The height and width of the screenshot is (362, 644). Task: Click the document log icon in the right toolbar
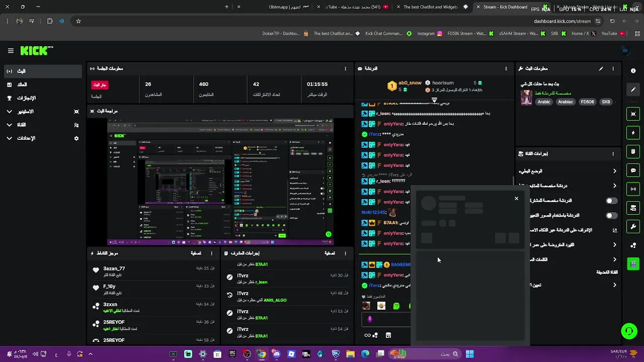tap(633, 152)
